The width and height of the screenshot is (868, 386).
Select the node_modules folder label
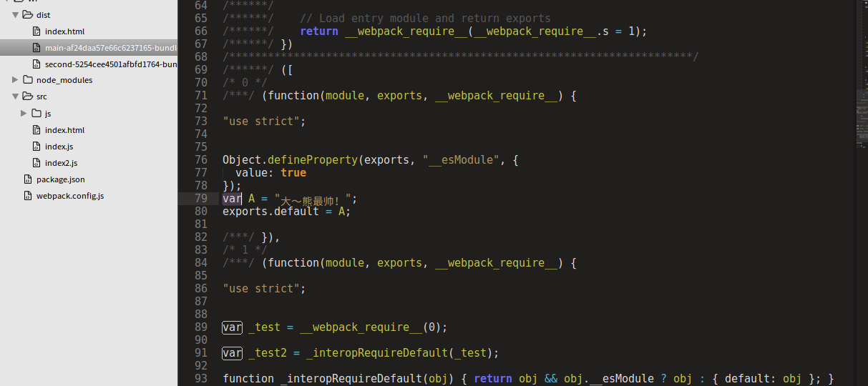[64, 80]
